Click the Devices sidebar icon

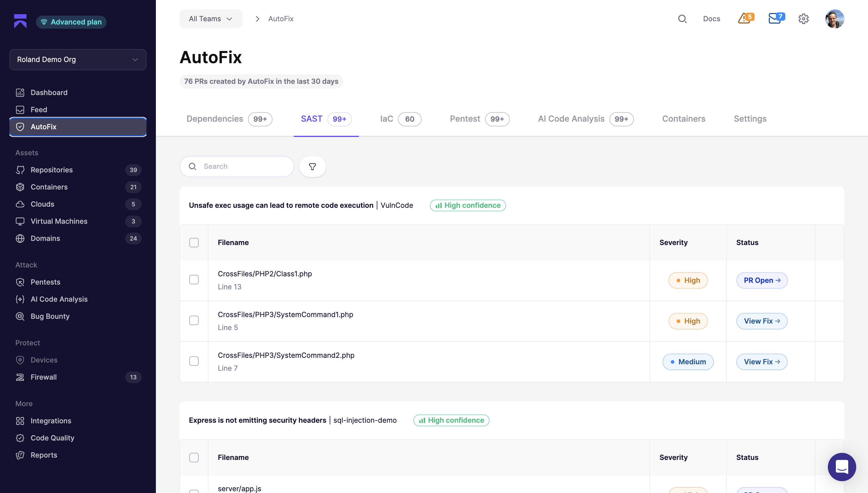pyautogui.click(x=20, y=360)
